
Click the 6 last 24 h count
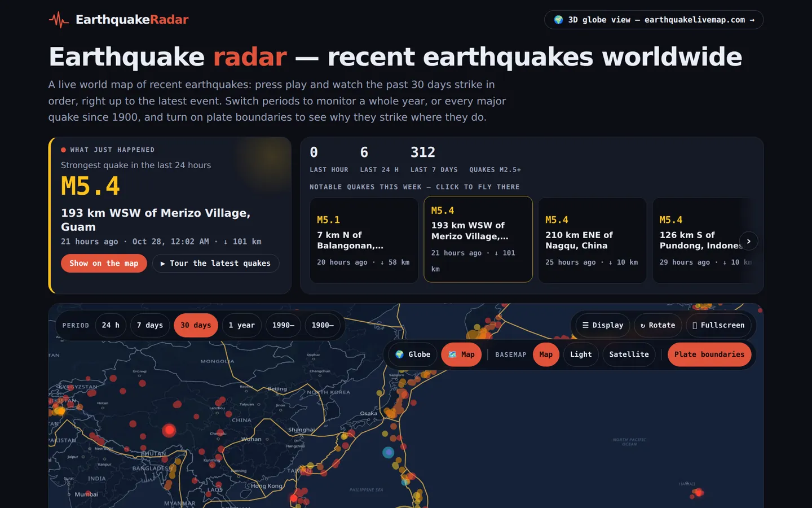tap(364, 152)
